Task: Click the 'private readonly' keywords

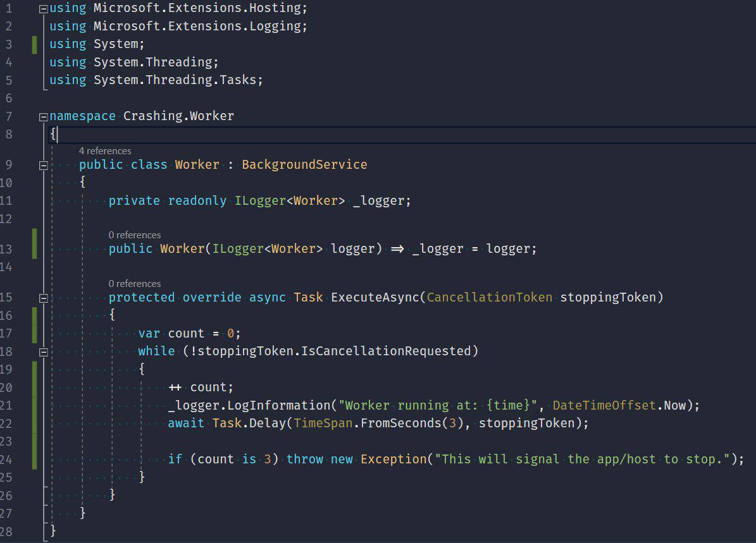Action: click(x=167, y=200)
